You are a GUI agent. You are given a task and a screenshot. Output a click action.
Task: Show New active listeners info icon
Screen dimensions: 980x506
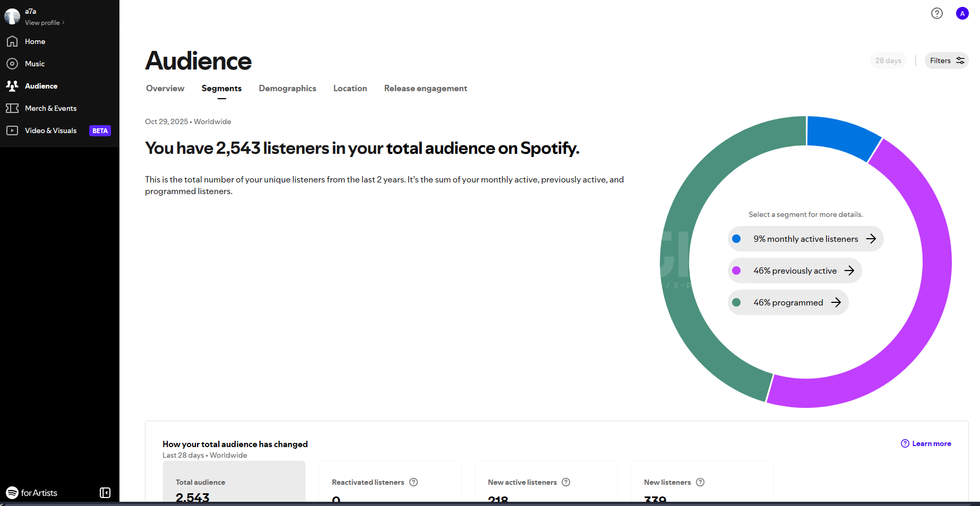click(x=566, y=482)
